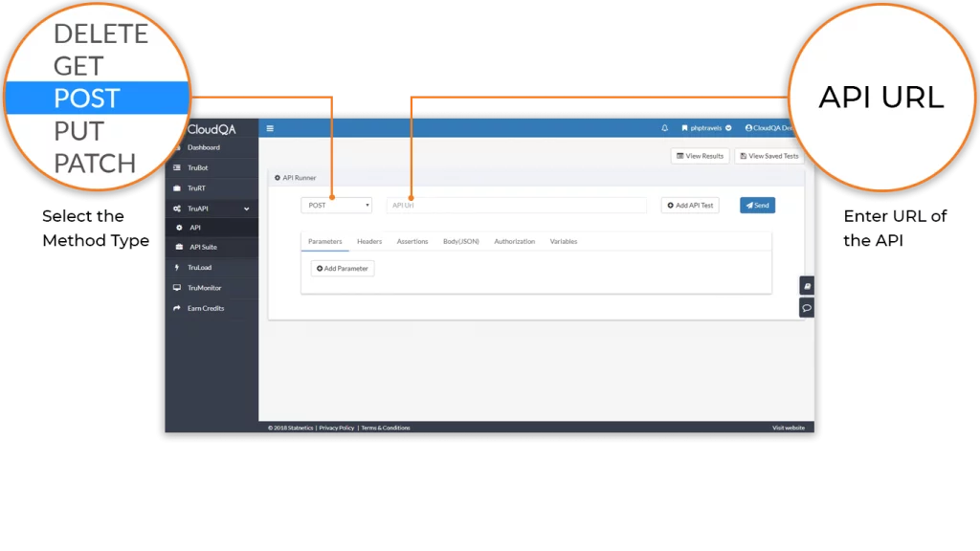Switch to the Headers tab
This screenshot has height=551, width=980.
369,242
